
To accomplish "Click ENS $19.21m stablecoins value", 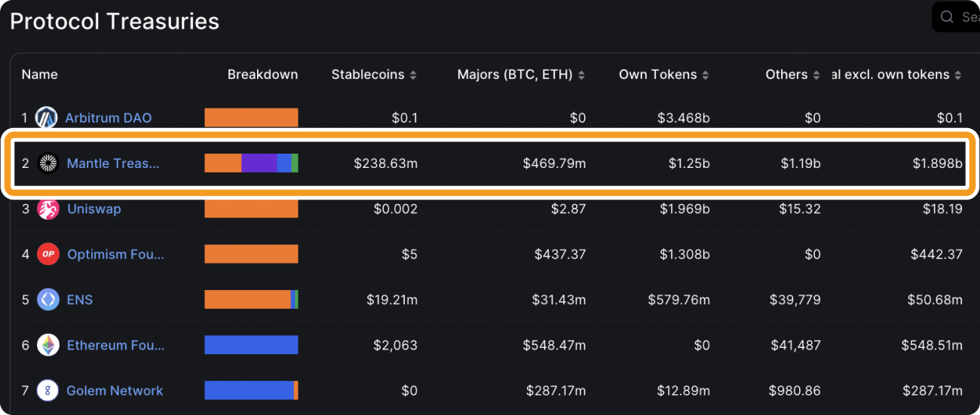I will [392, 300].
